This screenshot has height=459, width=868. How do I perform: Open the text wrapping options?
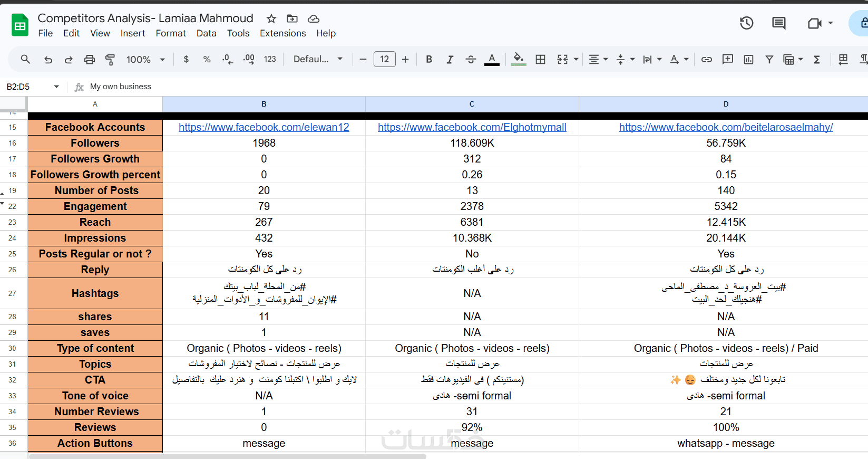pos(652,60)
